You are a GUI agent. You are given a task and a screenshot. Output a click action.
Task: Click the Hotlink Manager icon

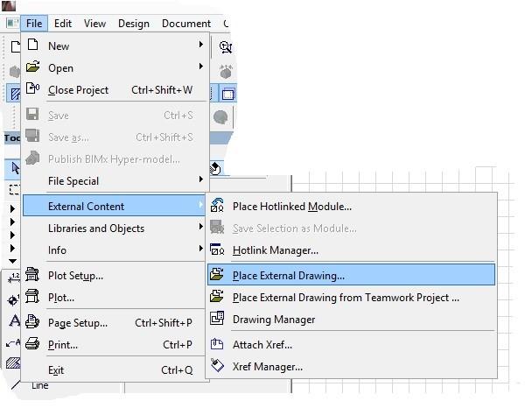(x=217, y=250)
